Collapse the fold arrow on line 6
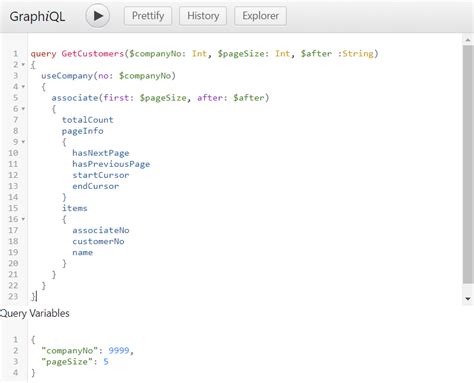Image resolution: width=474 pixels, height=383 pixels. tap(23, 109)
